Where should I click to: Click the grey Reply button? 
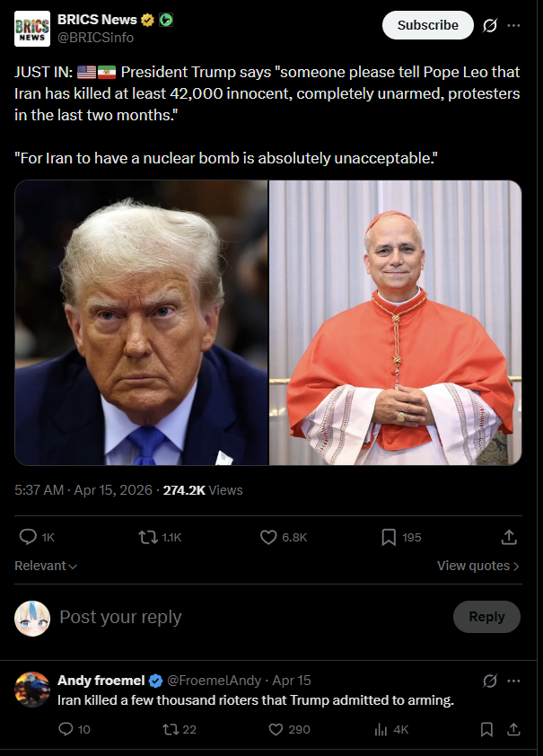click(x=486, y=617)
